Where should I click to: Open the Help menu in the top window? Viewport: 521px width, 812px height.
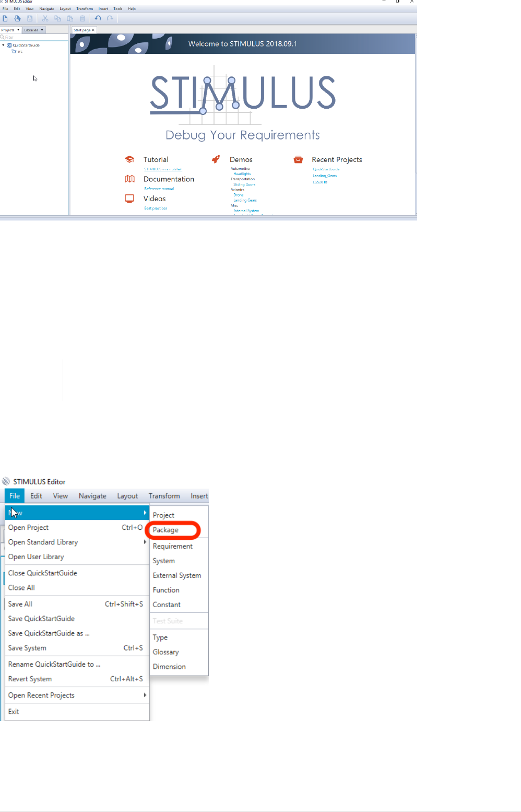[x=132, y=9]
